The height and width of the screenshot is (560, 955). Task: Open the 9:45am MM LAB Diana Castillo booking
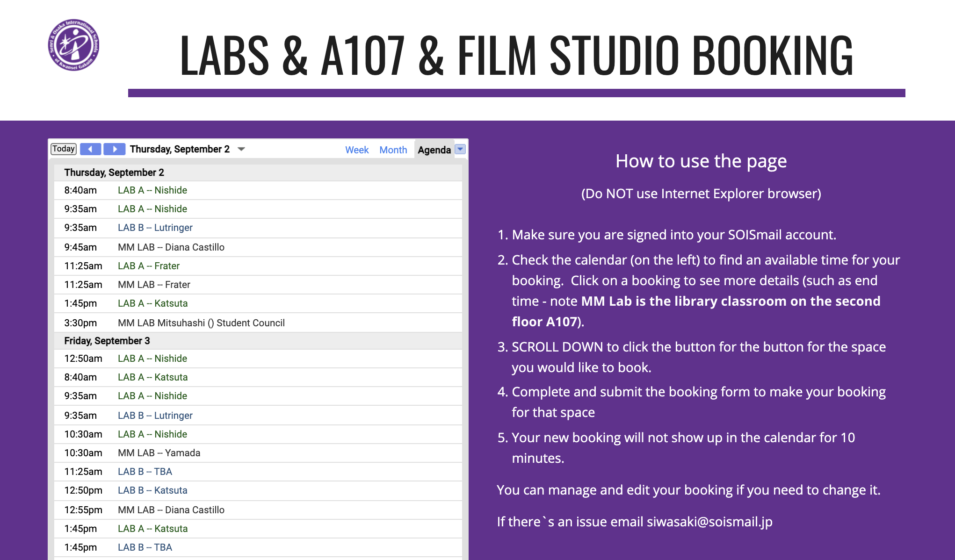pyautogui.click(x=171, y=247)
